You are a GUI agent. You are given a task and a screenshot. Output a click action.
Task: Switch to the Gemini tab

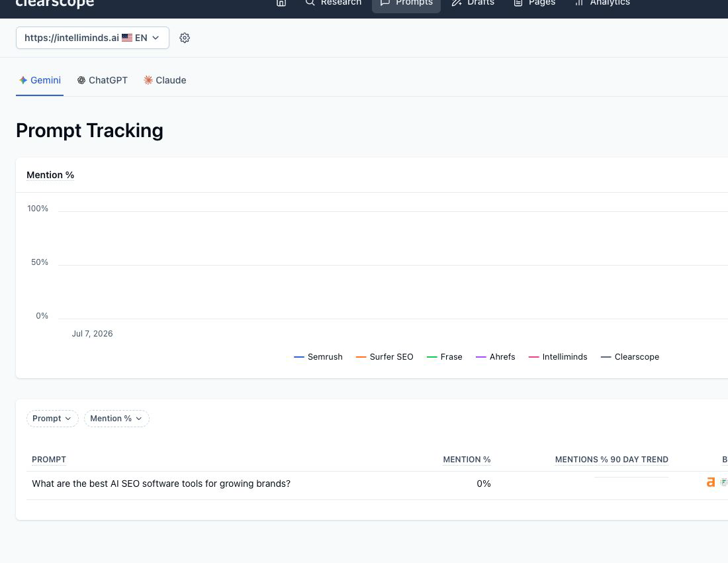pos(40,80)
